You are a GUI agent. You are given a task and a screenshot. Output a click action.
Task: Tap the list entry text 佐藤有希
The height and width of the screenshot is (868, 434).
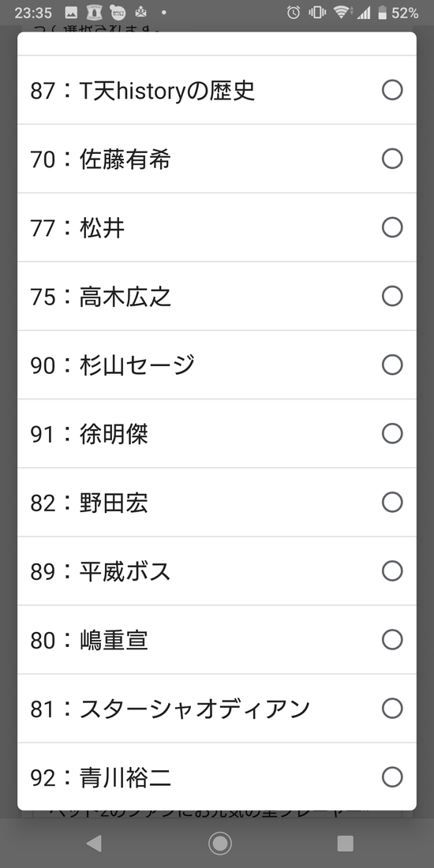(125, 159)
